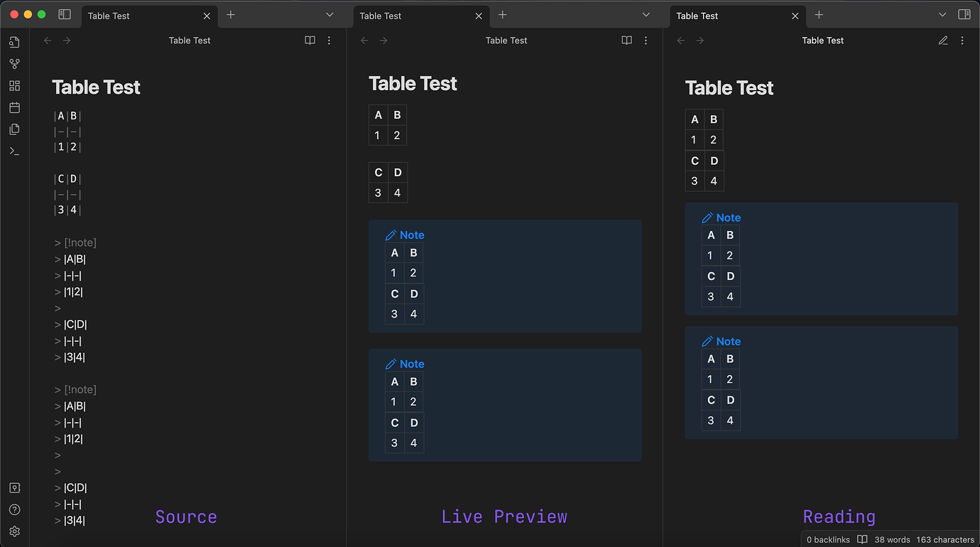Open the rightmost pane's tab list chevron
980x547 pixels.
click(x=942, y=14)
